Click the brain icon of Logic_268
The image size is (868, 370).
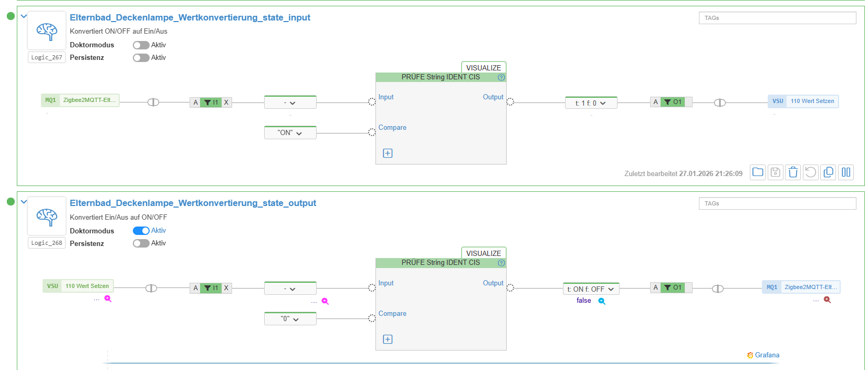tap(47, 217)
